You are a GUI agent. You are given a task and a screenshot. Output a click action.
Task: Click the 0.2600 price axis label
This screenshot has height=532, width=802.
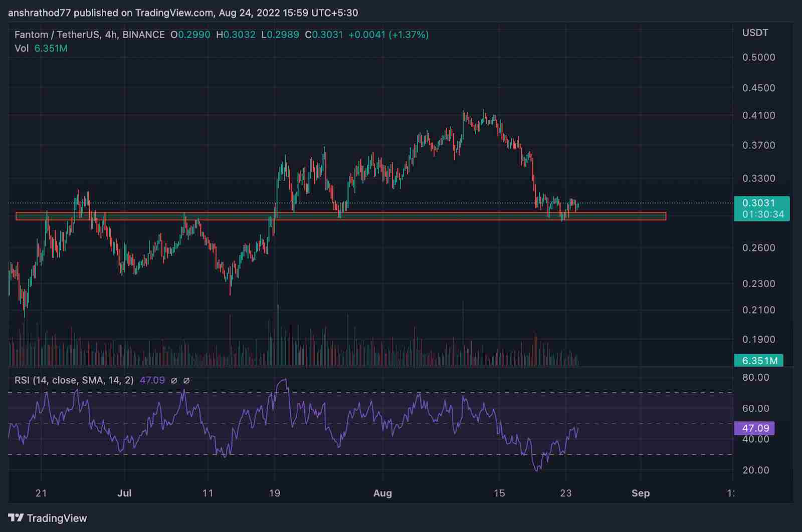tap(758, 248)
